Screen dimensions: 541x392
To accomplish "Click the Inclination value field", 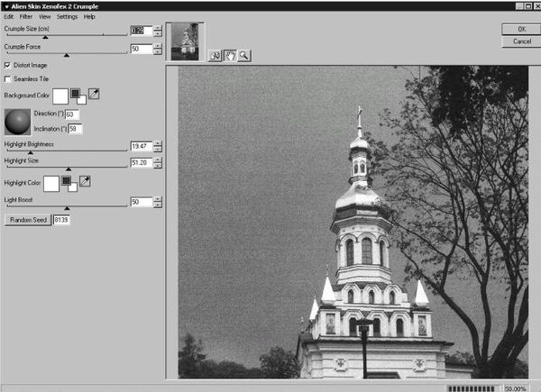I will [75, 129].
